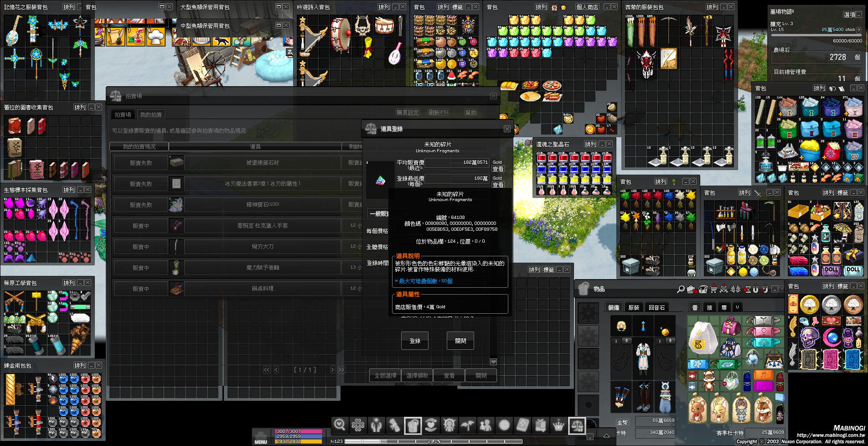Open the MENU button at bottom bar
Image resolution: width=868 pixels, height=446 pixels.
(x=261, y=438)
